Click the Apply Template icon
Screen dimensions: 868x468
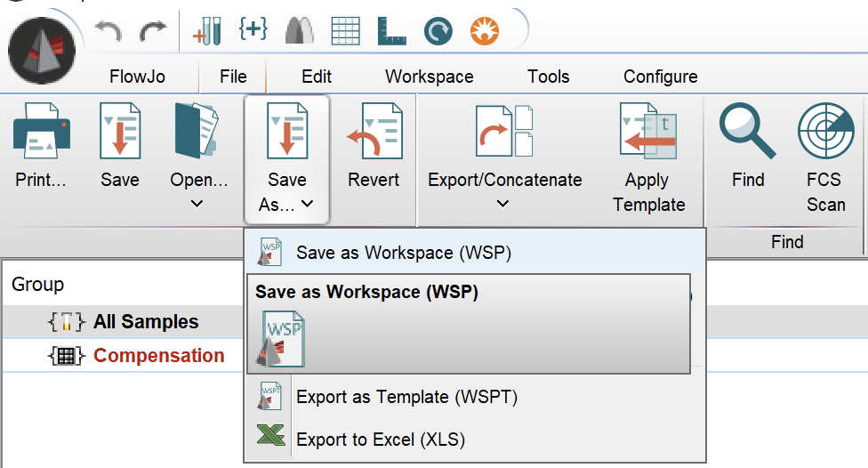coord(648,132)
